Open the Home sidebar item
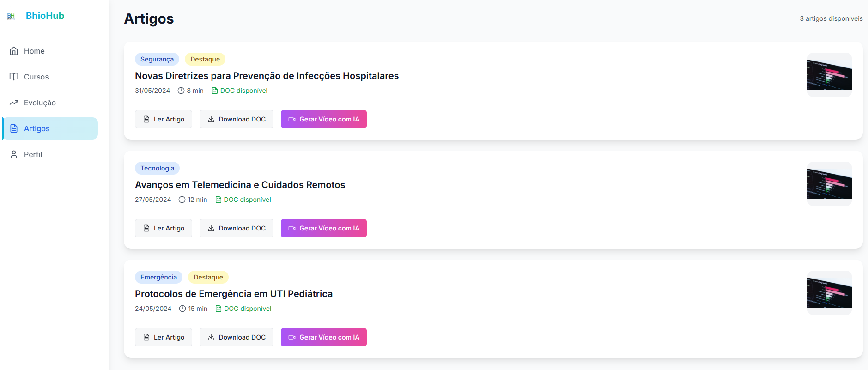 pyautogui.click(x=50, y=51)
